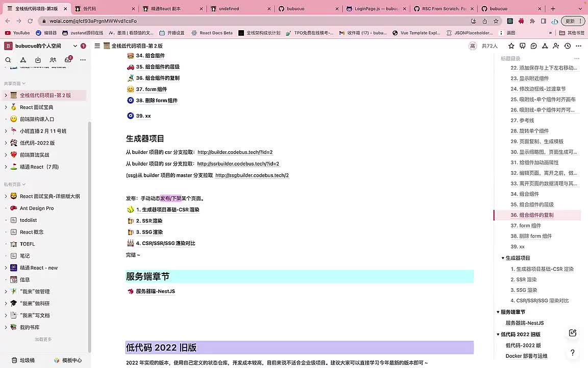The width and height of the screenshot is (588, 368).
Task: Collapse 低代码 2022 旧版 in outline
Action: [498, 334]
